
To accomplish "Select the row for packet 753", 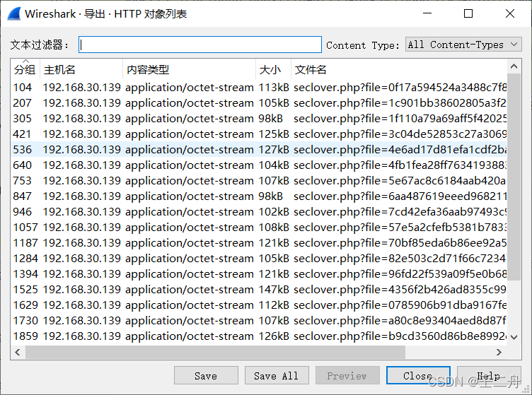I will pos(259,181).
